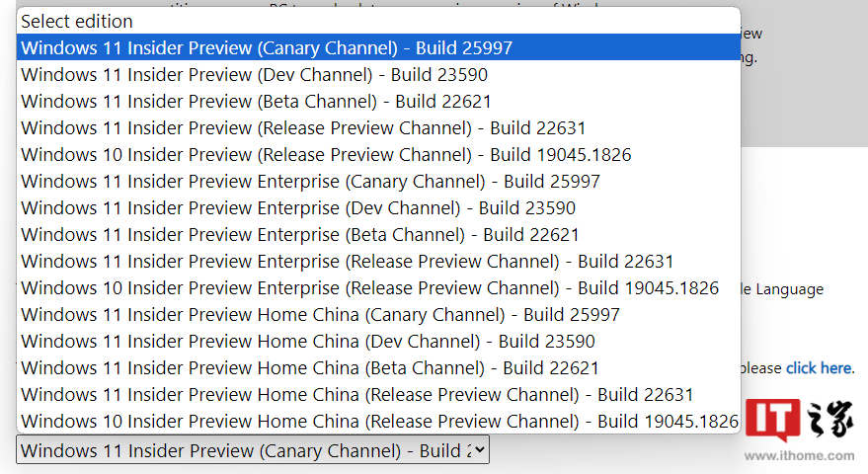This screenshot has width=868, height=474.
Task: Select Windows 11 Enterprise Release Preview option
Action: click(x=347, y=261)
